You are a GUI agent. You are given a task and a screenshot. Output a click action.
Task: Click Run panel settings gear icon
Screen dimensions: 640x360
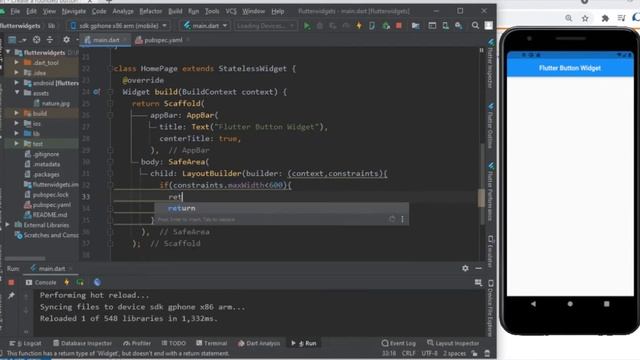[x=465, y=268]
